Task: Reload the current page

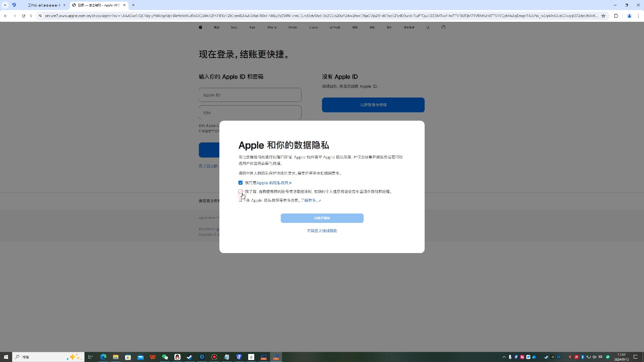Action: (x=23, y=16)
